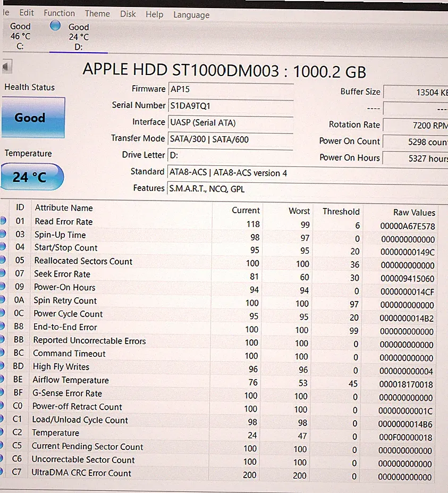Viewport: 448px width, 493px height.
Task: Click the Current column header
Action: (246, 211)
